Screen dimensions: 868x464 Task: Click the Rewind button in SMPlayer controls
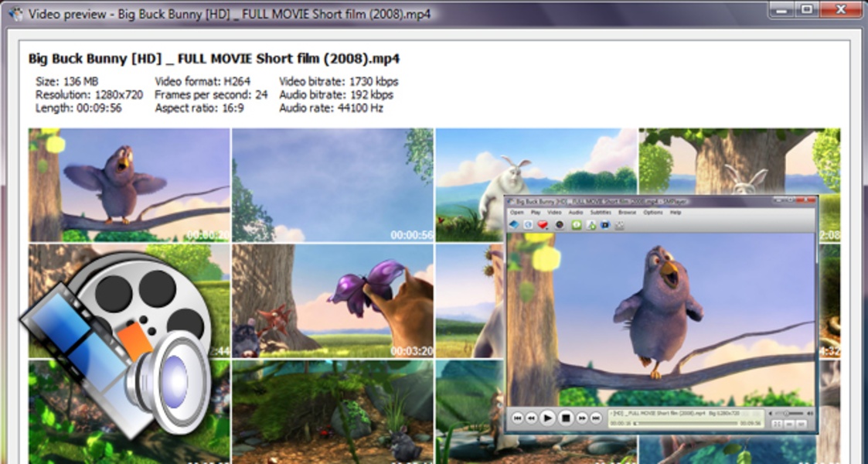(531, 418)
